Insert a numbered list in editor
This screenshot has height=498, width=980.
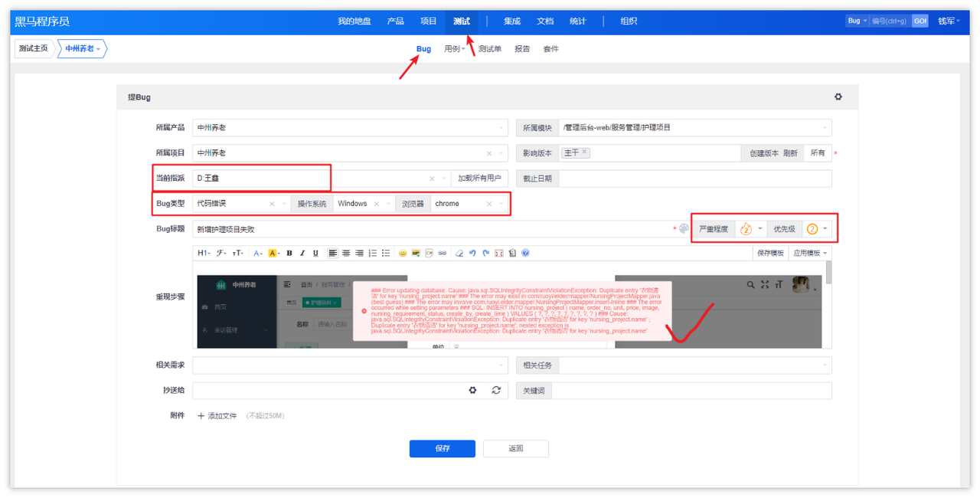click(x=372, y=253)
